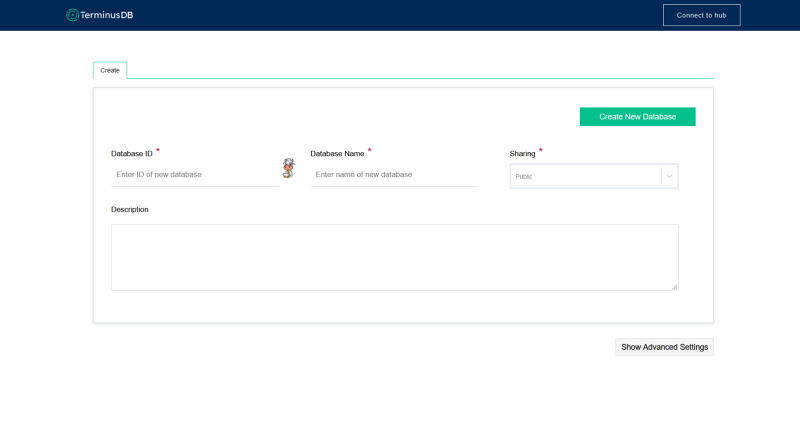The image size is (800, 427).
Task: Show Advanced Settings
Action: 664,347
